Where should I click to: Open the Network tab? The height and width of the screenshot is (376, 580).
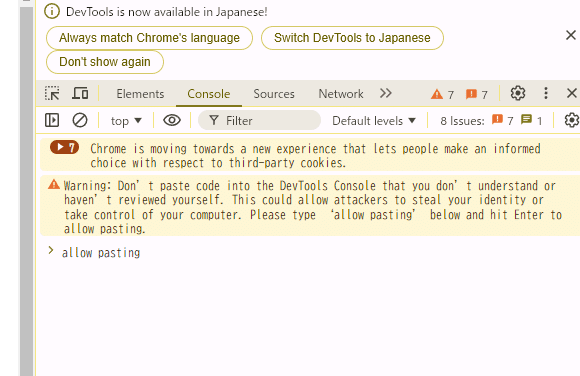341,94
